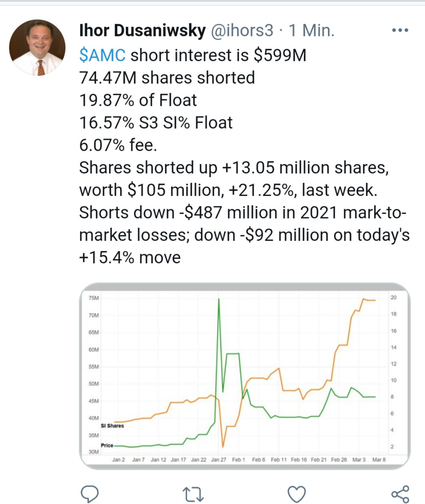
Task: Open the short interest chart image
Action: [x=245, y=376]
